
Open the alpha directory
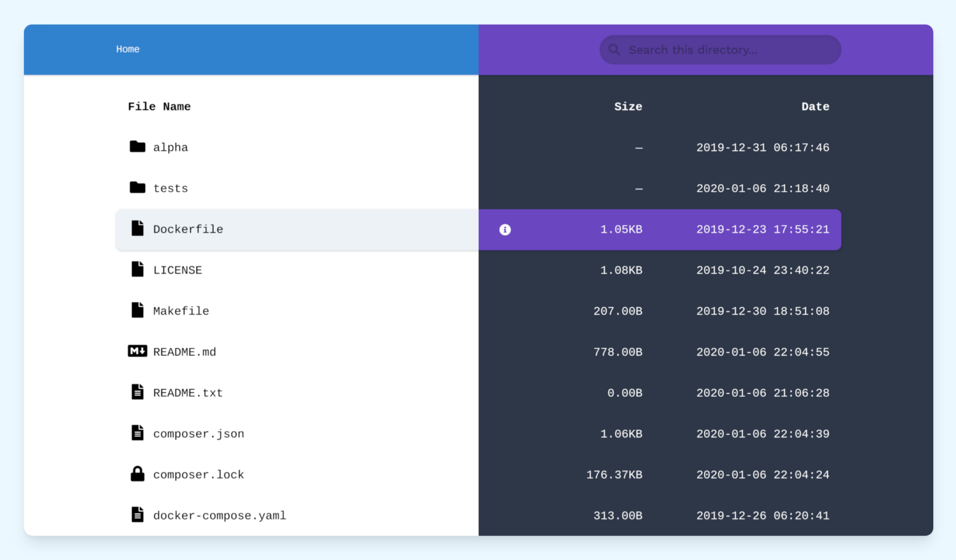(x=170, y=147)
